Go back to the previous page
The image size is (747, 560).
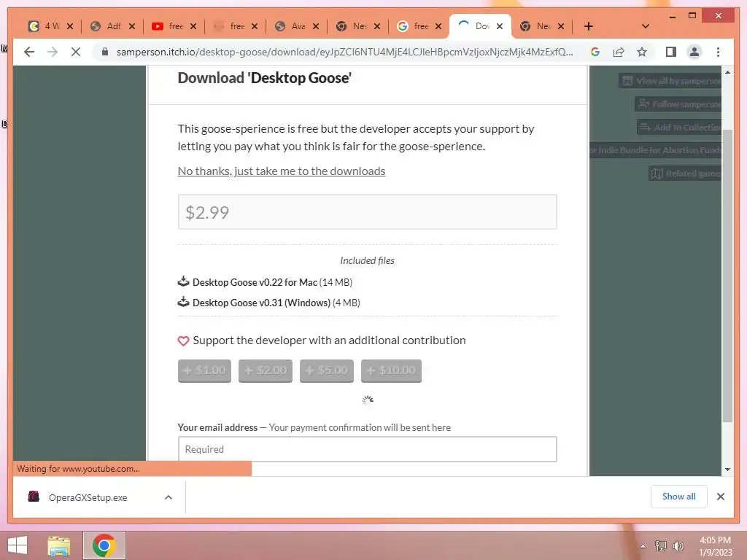pos(29,52)
